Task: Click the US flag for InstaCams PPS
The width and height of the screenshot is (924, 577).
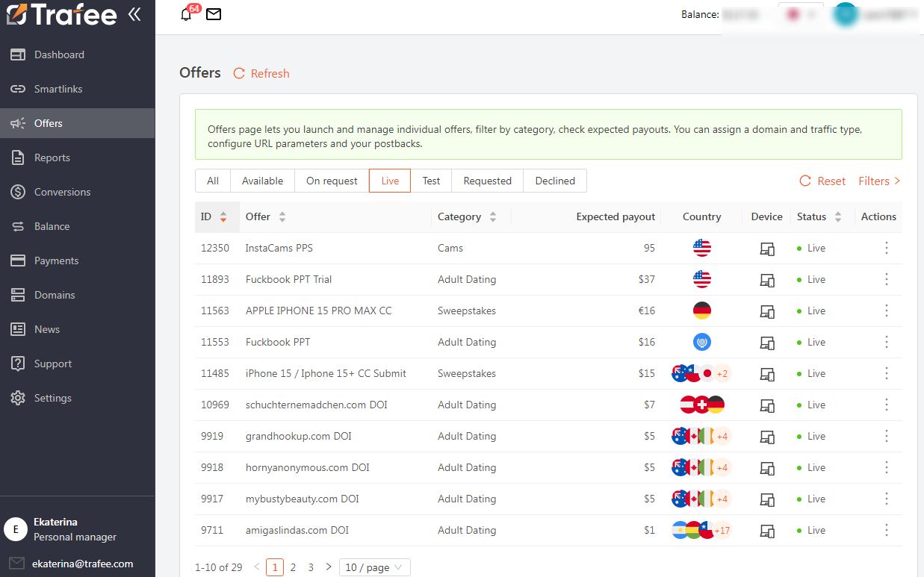Action: click(702, 248)
